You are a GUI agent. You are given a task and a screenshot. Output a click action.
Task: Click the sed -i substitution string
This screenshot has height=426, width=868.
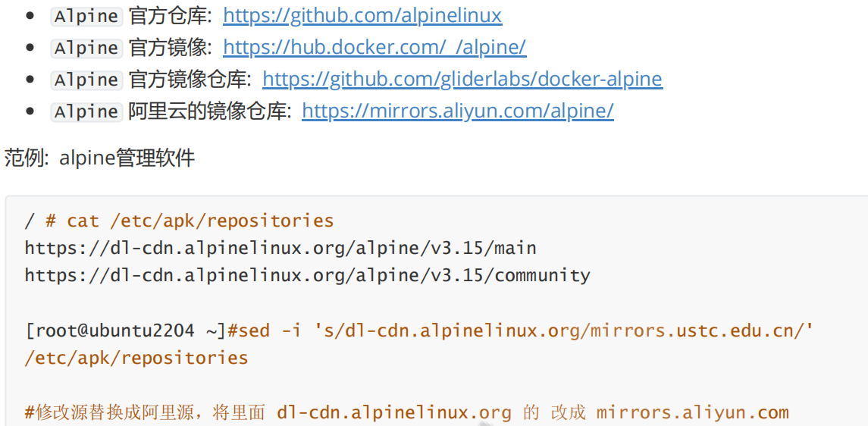point(563,330)
